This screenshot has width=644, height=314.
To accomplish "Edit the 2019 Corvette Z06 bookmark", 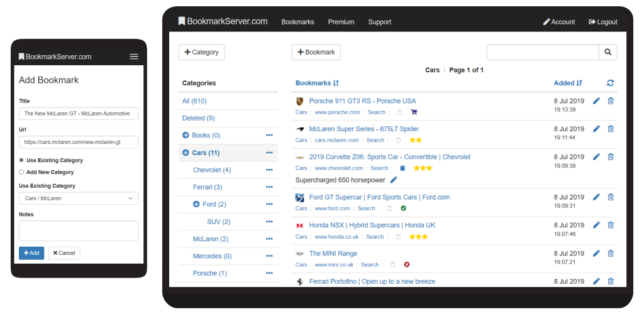I will (x=596, y=156).
